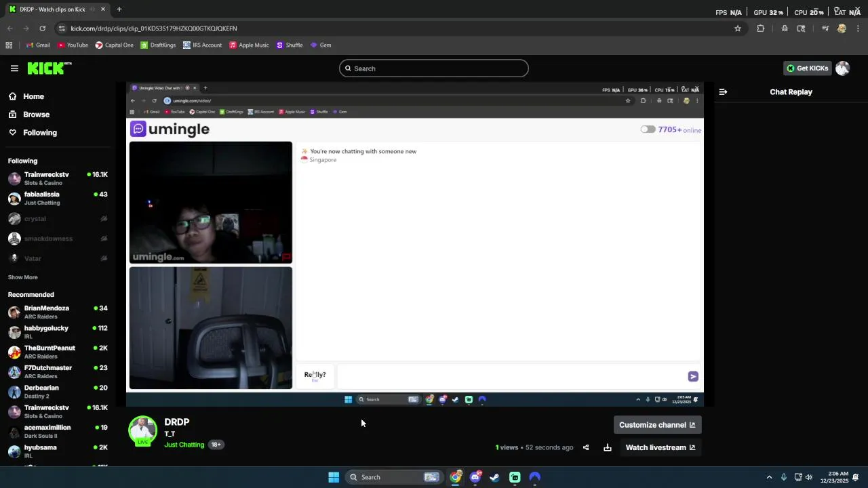Open Gem bookmark

pyautogui.click(x=321, y=45)
